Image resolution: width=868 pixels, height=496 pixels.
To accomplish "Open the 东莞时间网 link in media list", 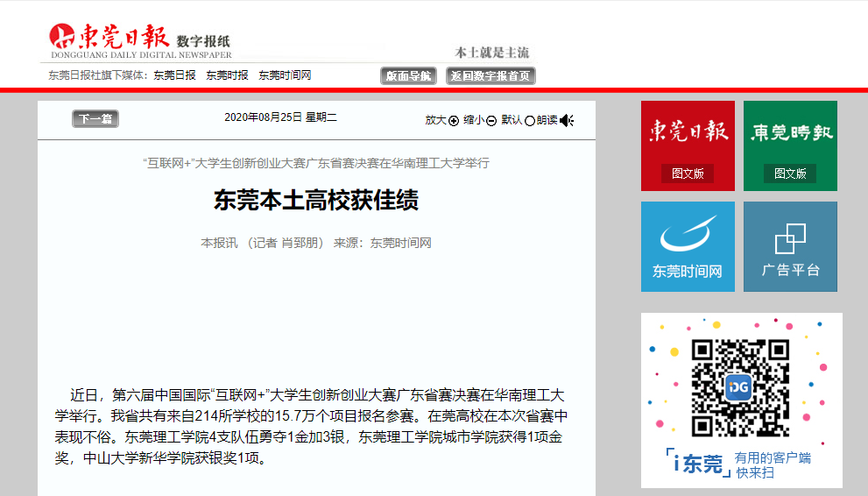I will pos(285,75).
